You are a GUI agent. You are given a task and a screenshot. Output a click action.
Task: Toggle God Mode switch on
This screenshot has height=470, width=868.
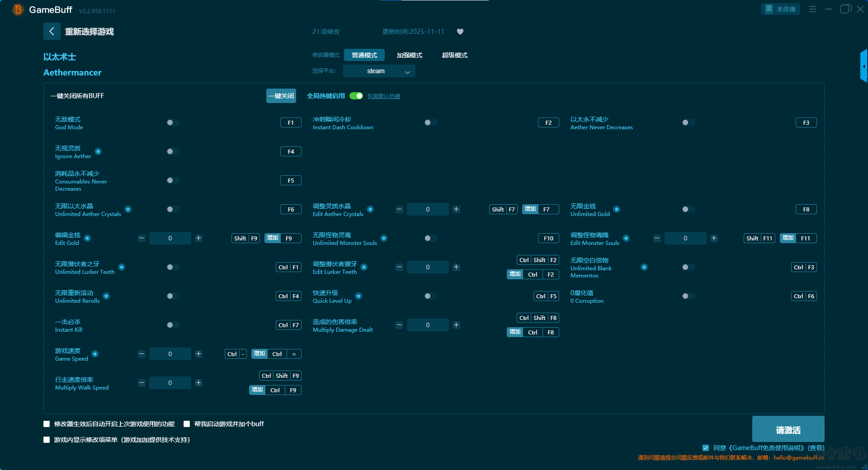click(x=173, y=122)
